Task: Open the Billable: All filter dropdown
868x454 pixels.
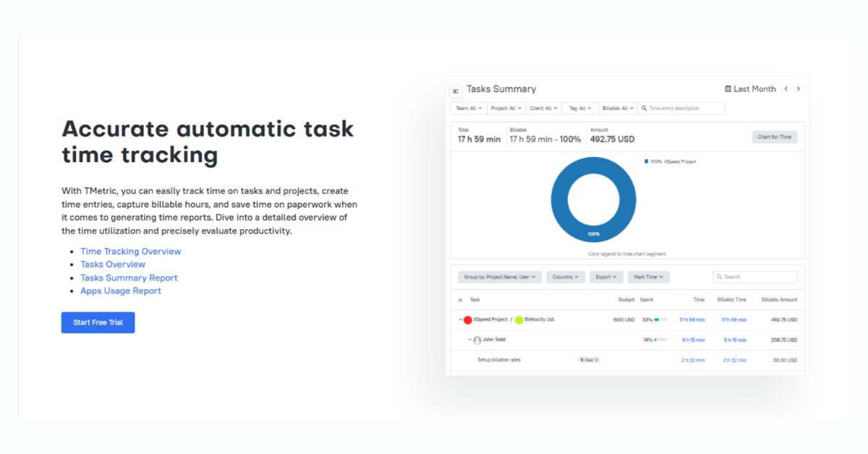Action: pyautogui.click(x=618, y=108)
